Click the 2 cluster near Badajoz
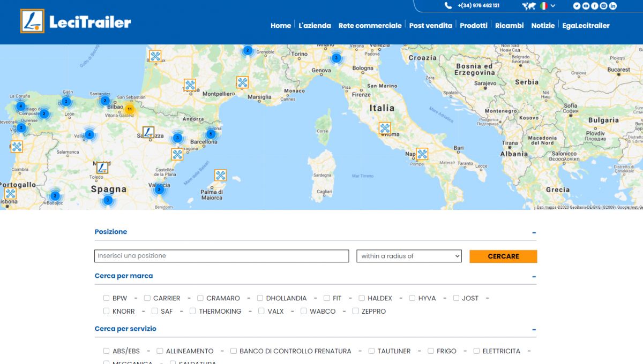The width and height of the screenshot is (643, 364). click(55, 196)
